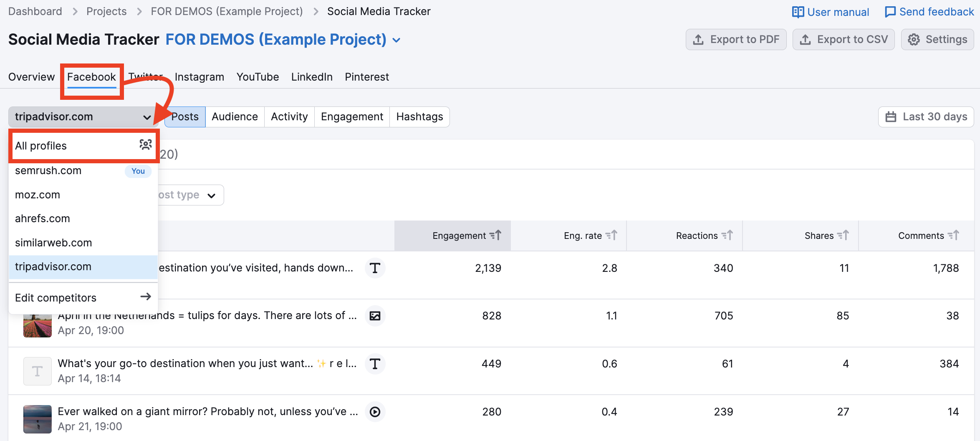Viewport: 980px width, 441px height.
Task: Open the Settings gear button
Action: tap(937, 40)
